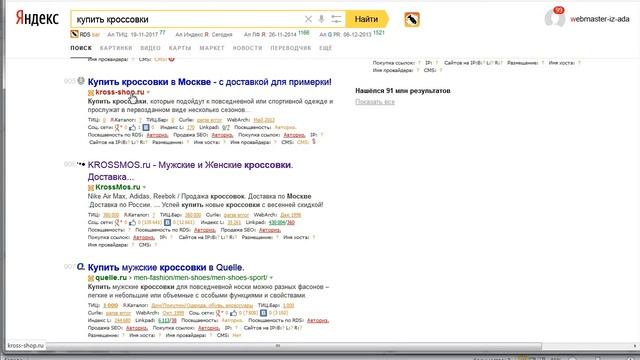Viewport: 640px width, 360px height.
Task: Click right arrow of horizontal scrollbar
Action: tap(635, 346)
